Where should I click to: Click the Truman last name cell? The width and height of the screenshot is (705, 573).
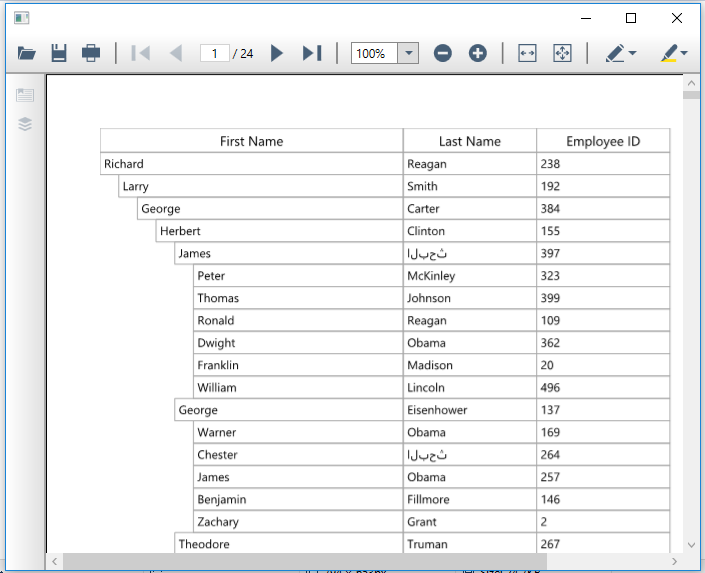tap(469, 543)
